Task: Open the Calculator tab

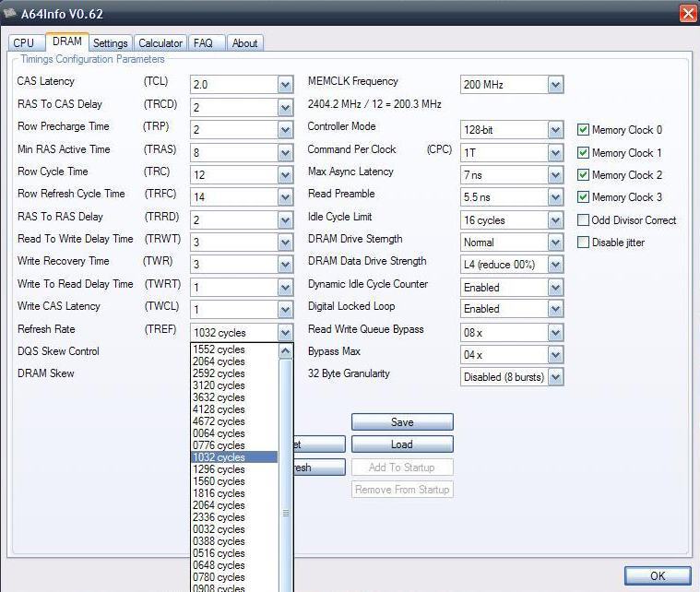Action: 160,43
